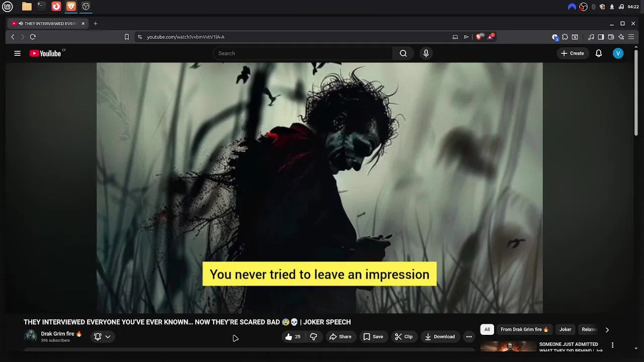Click the cast screen icon in address bar
Image resolution: width=644 pixels, height=362 pixels.
pyautogui.click(x=455, y=37)
